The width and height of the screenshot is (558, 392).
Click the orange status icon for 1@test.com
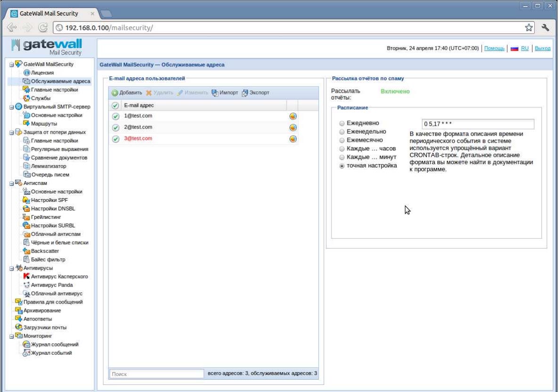292,116
